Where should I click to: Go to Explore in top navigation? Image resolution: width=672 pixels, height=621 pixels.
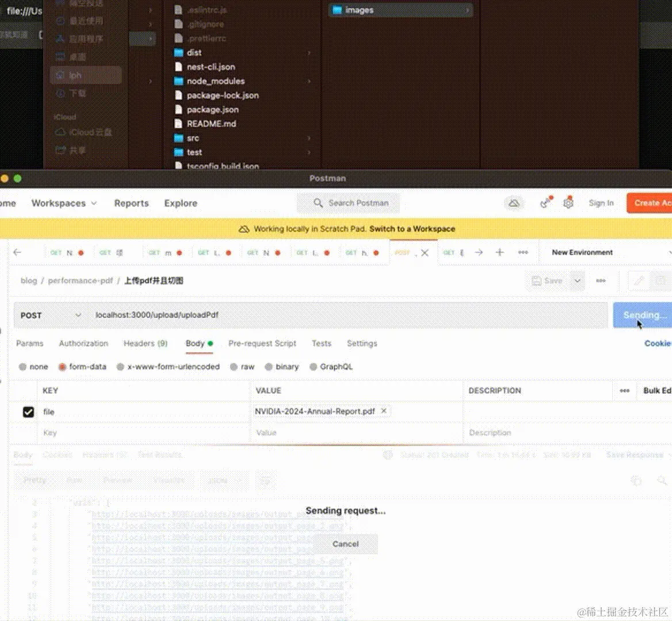[181, 203]
